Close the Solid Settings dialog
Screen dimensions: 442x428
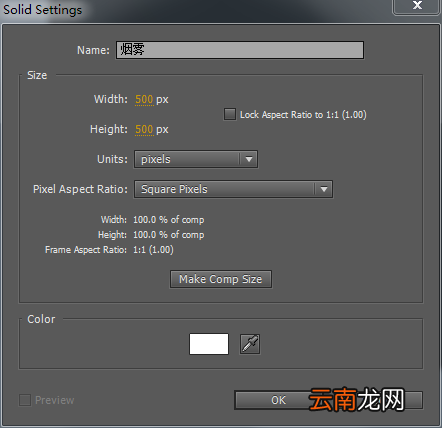[x=417, y=6]
